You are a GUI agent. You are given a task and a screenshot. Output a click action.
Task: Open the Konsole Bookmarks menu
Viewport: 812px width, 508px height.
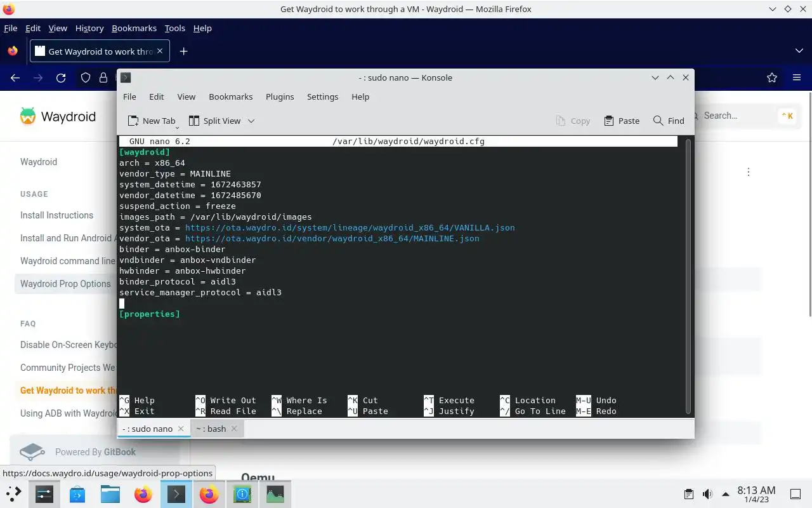(x=231, y=97)
